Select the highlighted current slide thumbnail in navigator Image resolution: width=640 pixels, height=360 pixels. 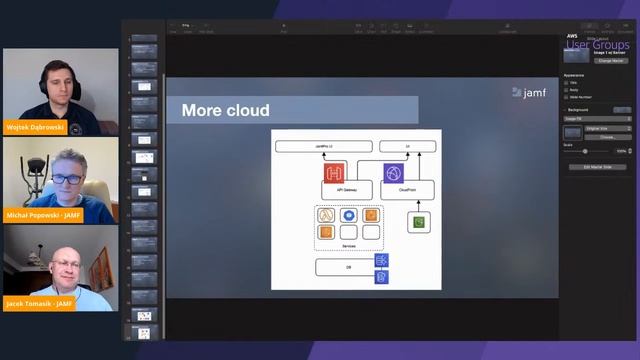click(x=144, y=333)
